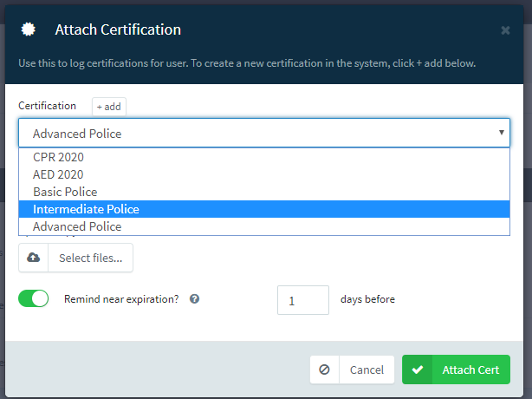Viewport: 532px width, 399px height.
Task: Toggle the expiration reminder switch off
Action: (x=34, y=299)
